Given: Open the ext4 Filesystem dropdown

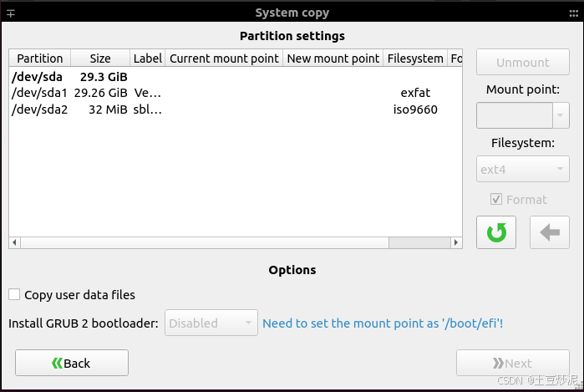Looking at the screenshot, I should [x=522, y=169].
